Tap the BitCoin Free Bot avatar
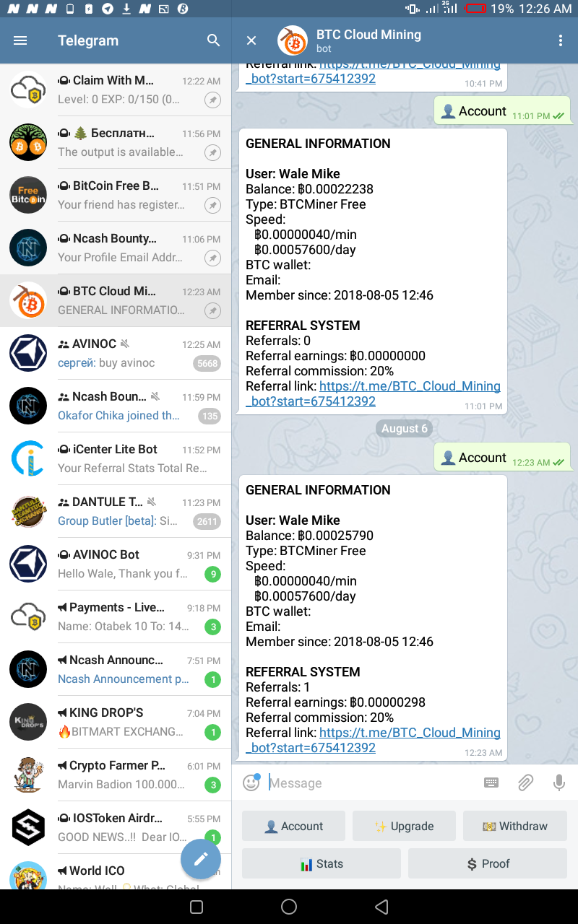The height and width of the screenshot is (924, 578). point(28,195)
